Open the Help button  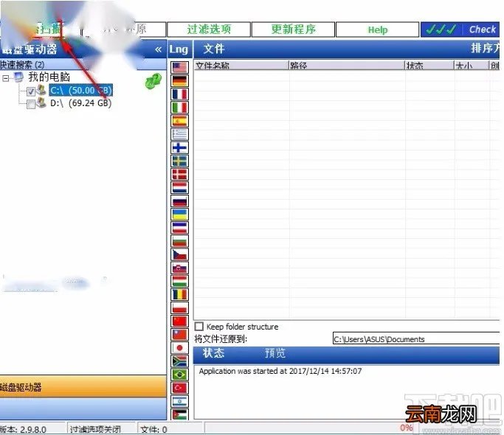378,29
